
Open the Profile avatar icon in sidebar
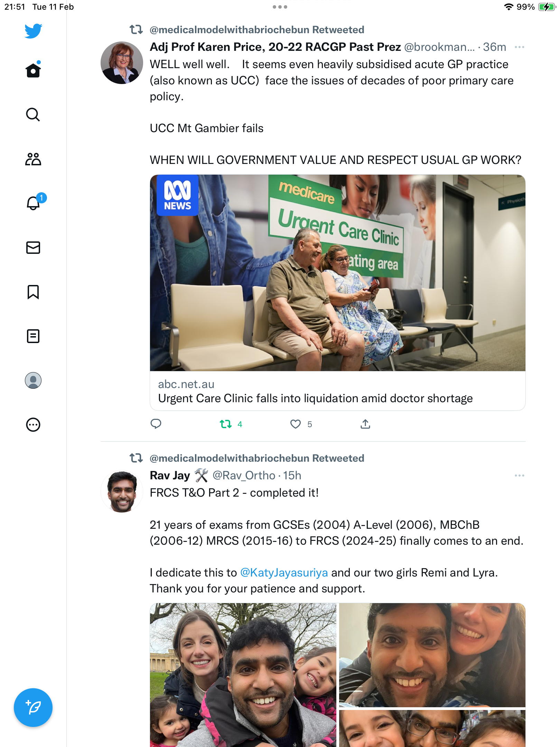33,380
